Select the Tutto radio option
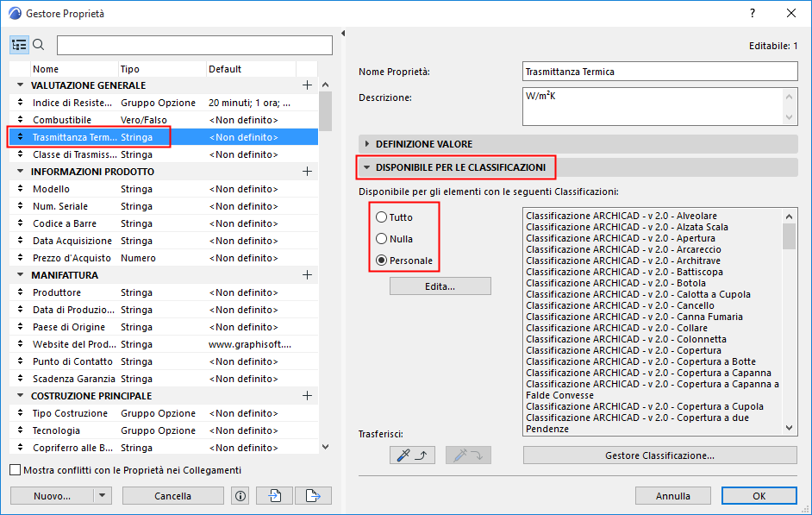Screen dimensions: 812x515 (382, 217)
